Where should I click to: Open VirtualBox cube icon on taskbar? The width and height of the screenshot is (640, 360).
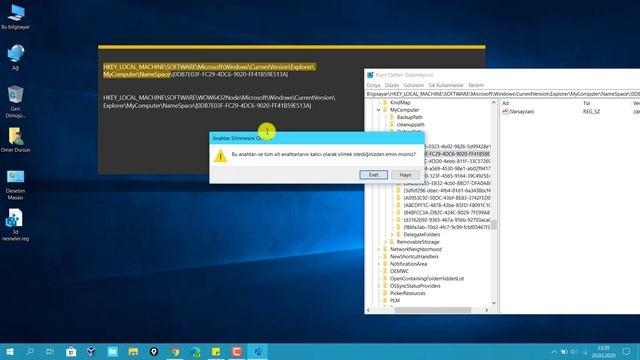(91, 351)
